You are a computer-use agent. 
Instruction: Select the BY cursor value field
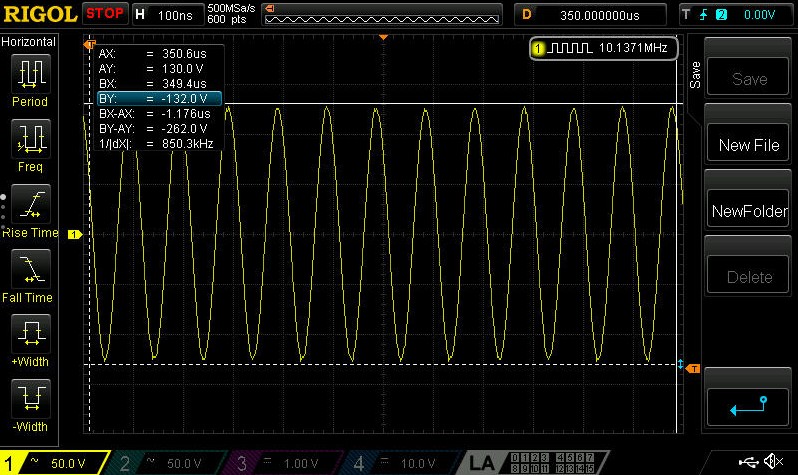point(157,99)
